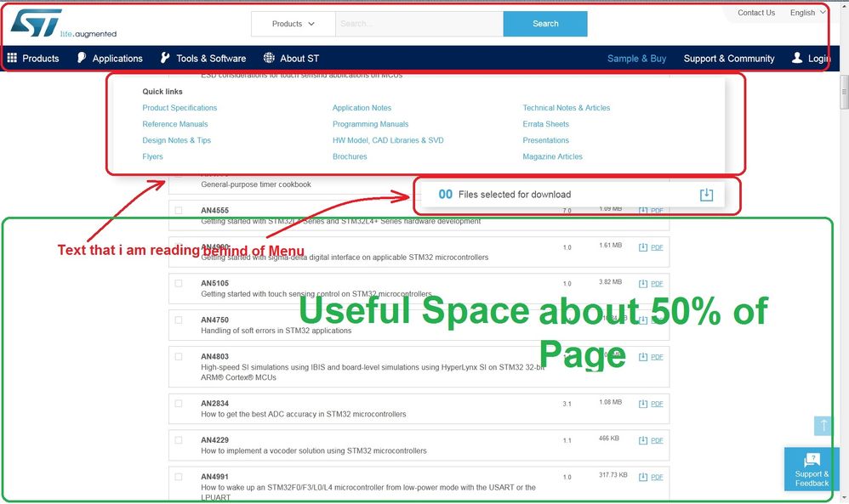The image size is (849, 504).
Task: Open Technical Notes & Articles quick link
Action: 567,108
